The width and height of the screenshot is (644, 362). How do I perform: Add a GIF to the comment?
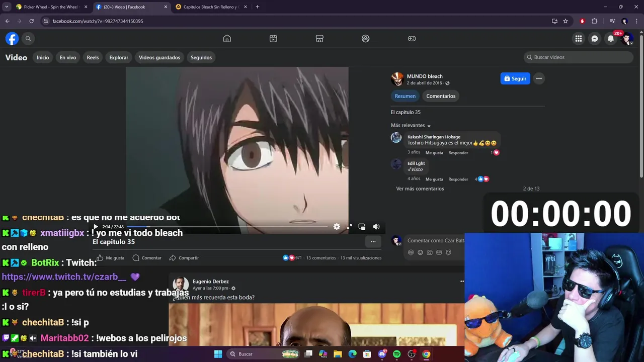pyautogui.click(x=439, y=252)
